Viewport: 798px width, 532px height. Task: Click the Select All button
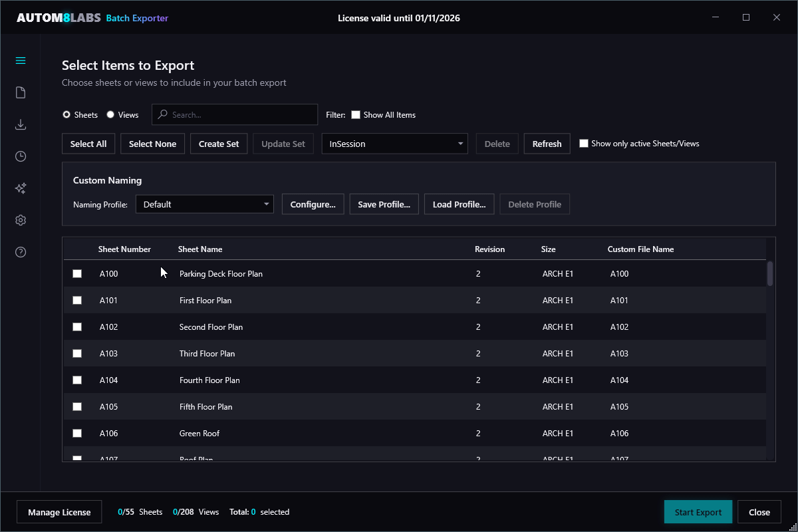point(88,143)
